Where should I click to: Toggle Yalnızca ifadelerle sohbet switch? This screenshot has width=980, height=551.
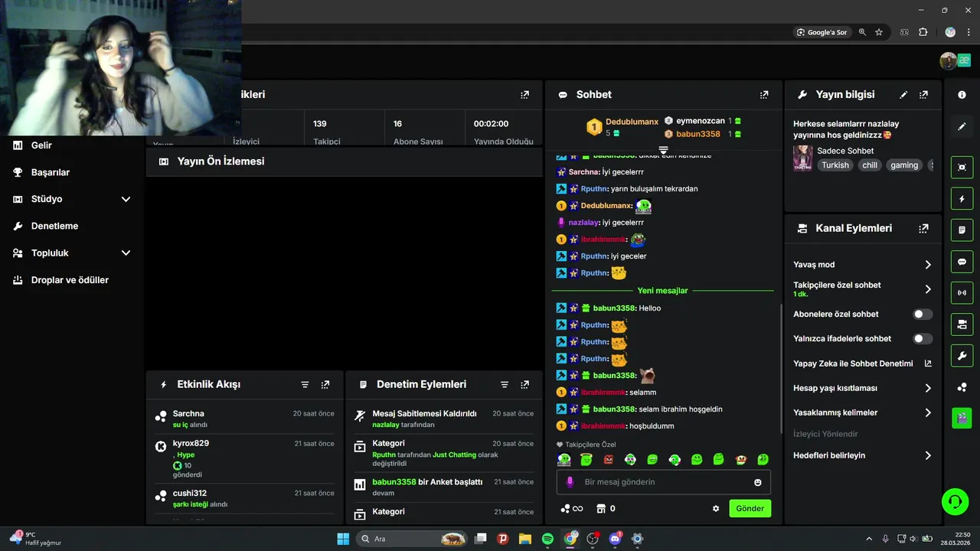pyautogui.click(x=923, y=339)
